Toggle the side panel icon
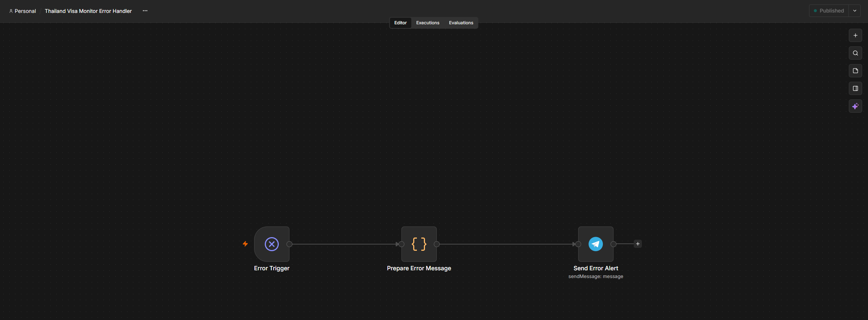868x320 pixels. click(855, 88)
